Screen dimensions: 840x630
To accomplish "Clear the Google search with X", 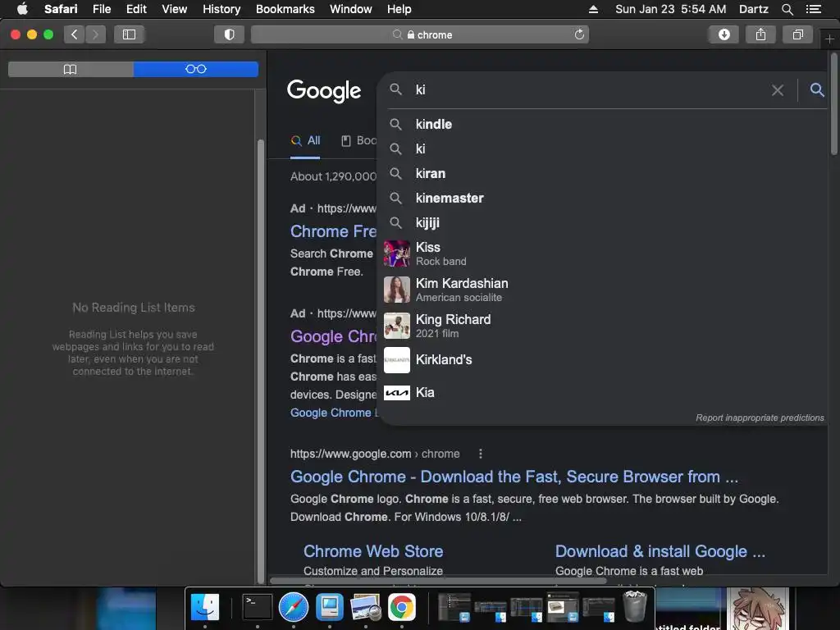I will tap(778, 90).
